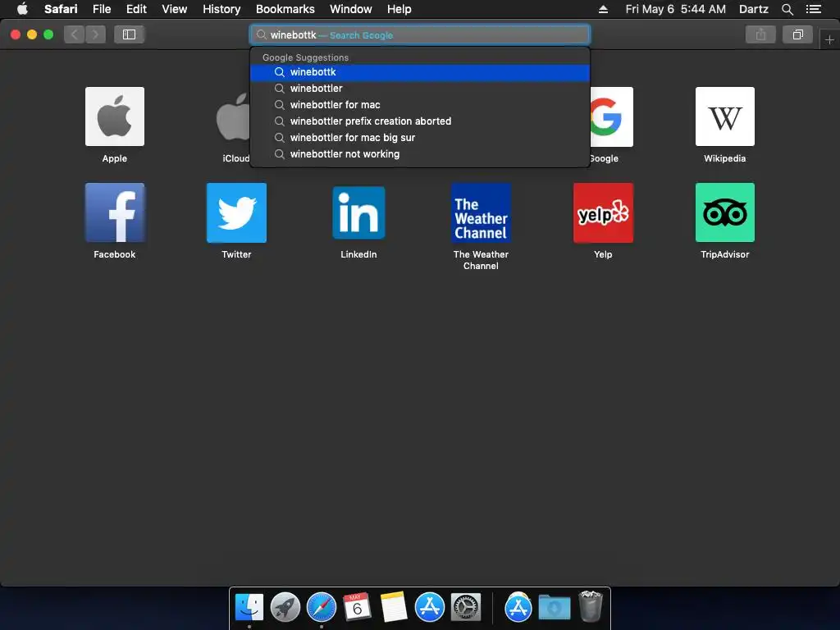Open the Wikipedia favorite tile
The width and height of the screenshot is (840, 630).
click(725, 116)
